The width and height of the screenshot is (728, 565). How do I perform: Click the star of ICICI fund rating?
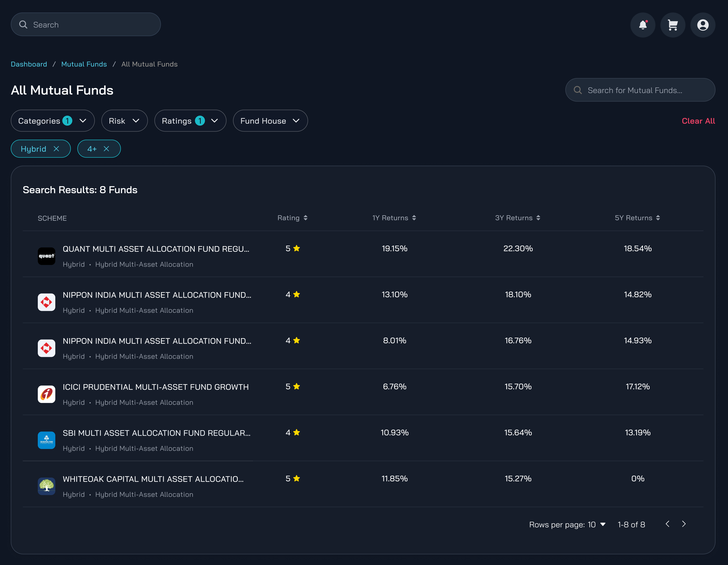[297, 386]
